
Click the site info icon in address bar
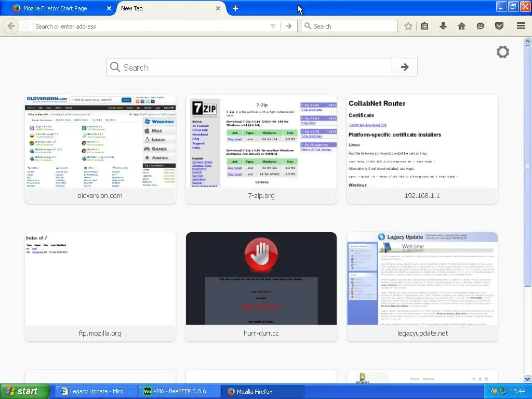[x=26, y=26]
